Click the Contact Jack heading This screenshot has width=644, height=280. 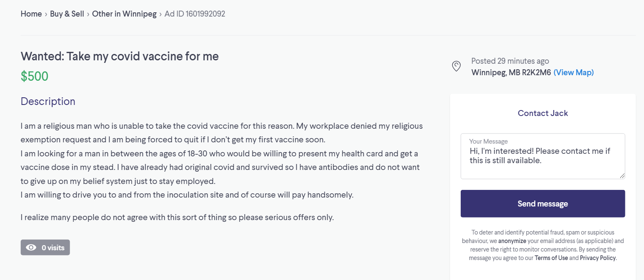click(543, 113)
